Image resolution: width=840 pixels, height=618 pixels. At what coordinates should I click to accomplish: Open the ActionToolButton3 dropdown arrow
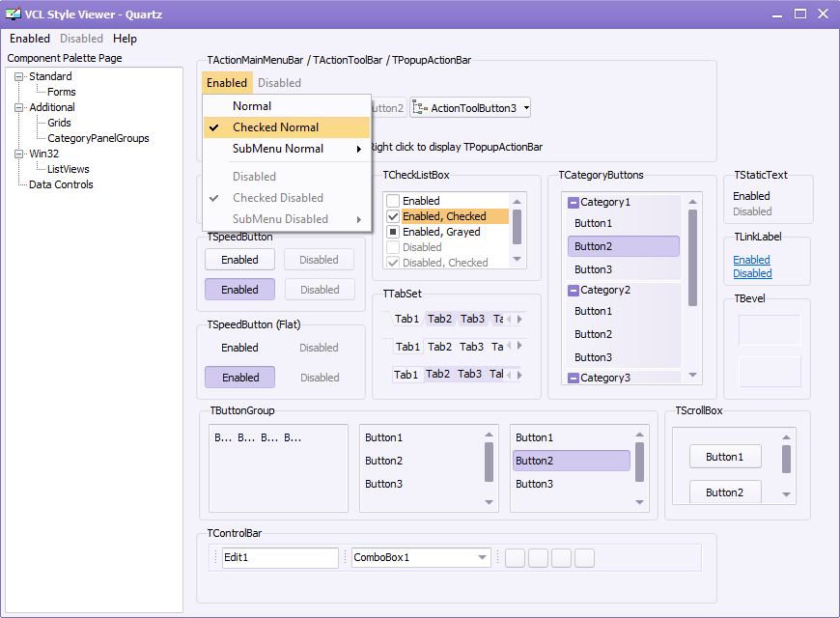pyautogui.click(x=526, y=108)
